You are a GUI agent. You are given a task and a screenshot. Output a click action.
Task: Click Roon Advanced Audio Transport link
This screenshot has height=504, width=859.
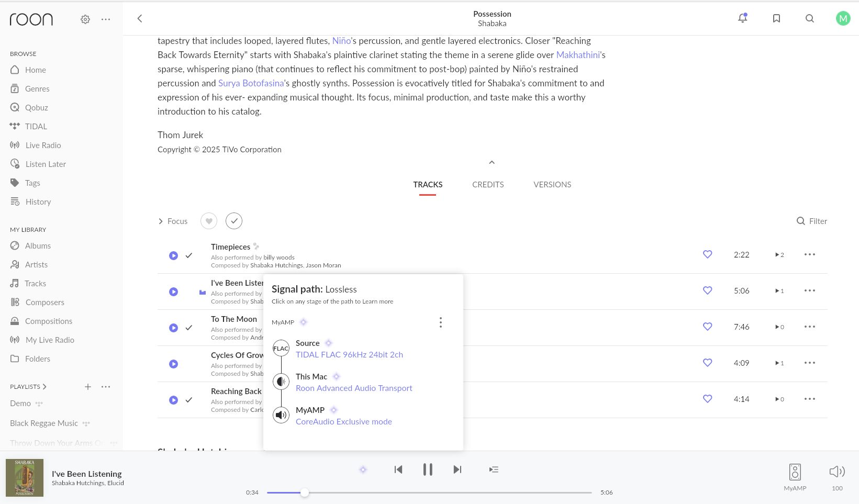pyautogui.click(x=354, y=388)
